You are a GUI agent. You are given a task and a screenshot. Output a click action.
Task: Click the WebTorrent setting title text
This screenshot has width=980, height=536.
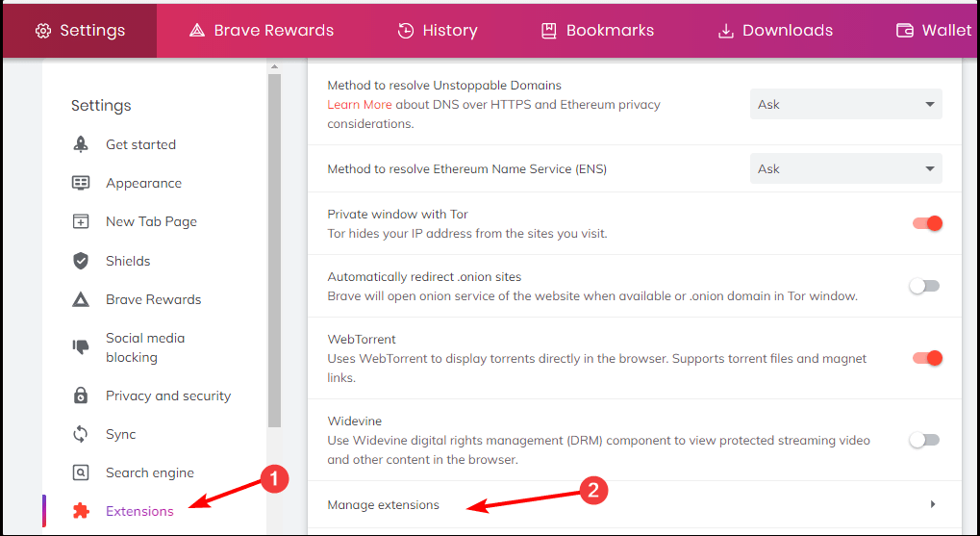tap(362, 339)
